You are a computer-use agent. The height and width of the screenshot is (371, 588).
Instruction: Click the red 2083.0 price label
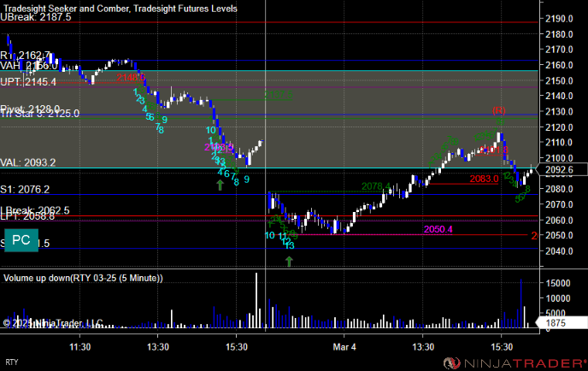[484, 179]
